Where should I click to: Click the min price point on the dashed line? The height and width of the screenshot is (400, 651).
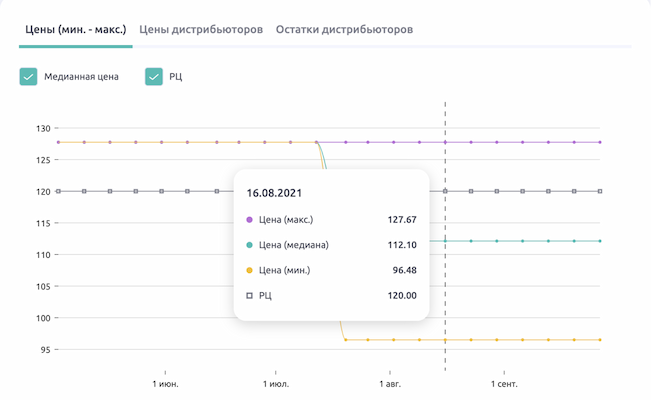tap(445, 340)
